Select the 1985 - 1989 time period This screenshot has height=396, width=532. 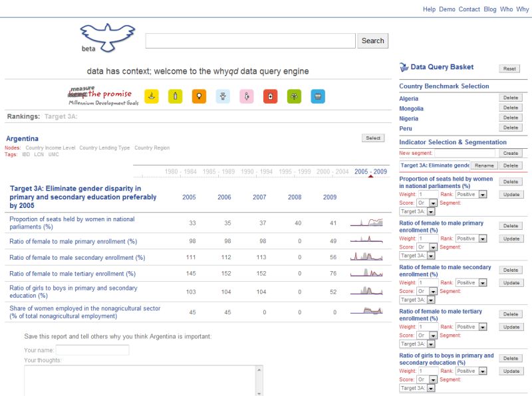(x=219, y=171)
